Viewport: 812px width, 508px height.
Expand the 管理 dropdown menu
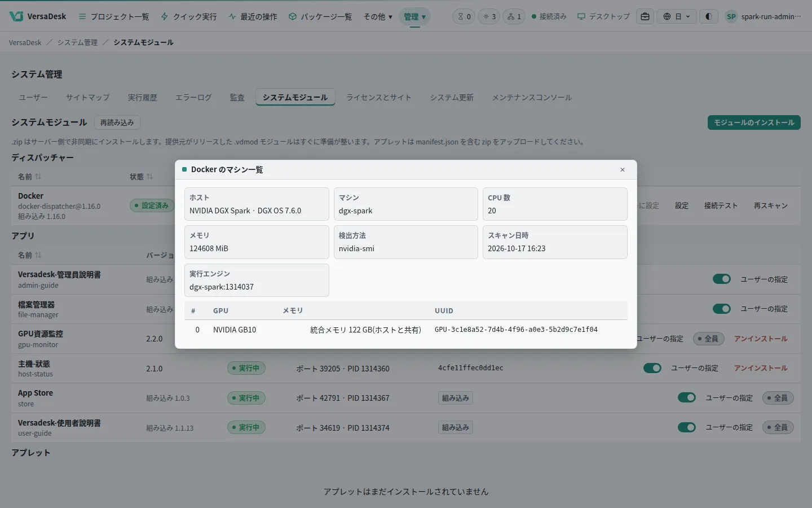pyautogui.click(x=414, y=16)
